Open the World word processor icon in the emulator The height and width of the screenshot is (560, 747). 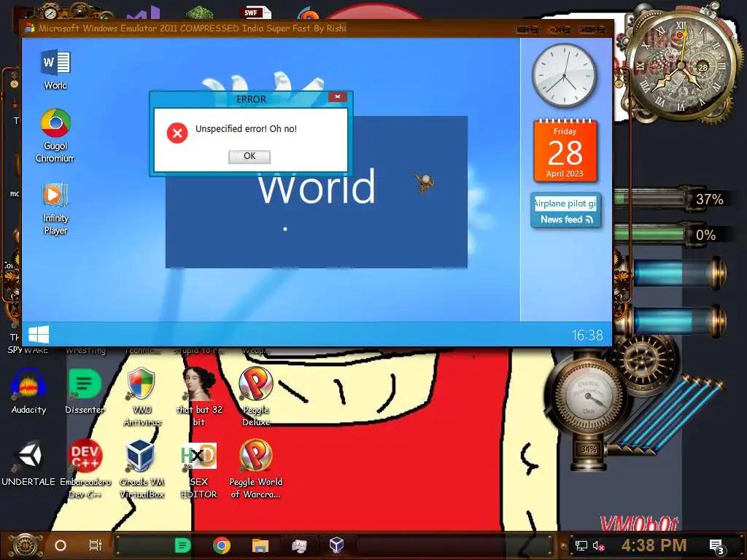[55, 69]
